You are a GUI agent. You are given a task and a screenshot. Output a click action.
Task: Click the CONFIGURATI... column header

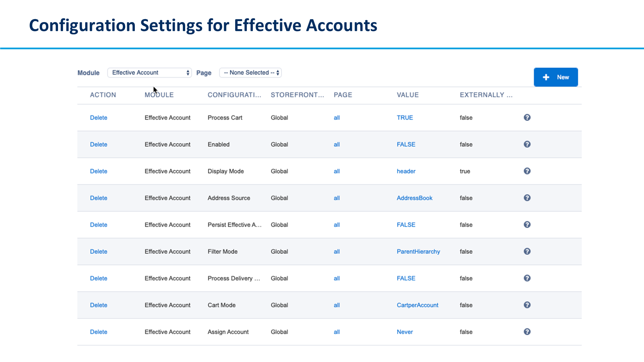point(234,95)
